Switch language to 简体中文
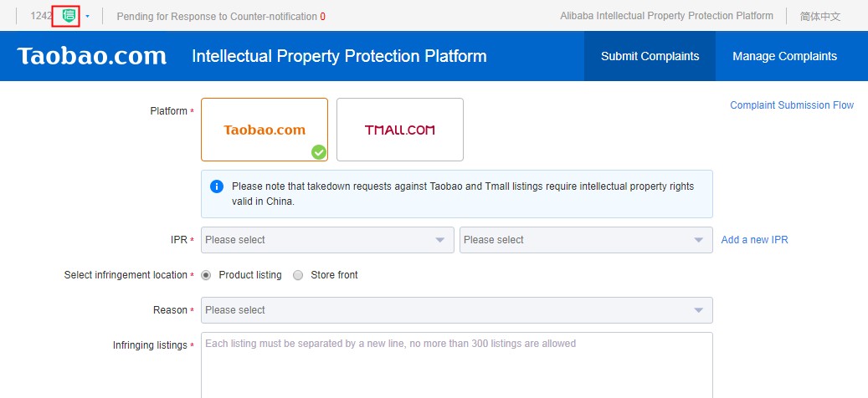868x398 pixels. tap(819, 16)
